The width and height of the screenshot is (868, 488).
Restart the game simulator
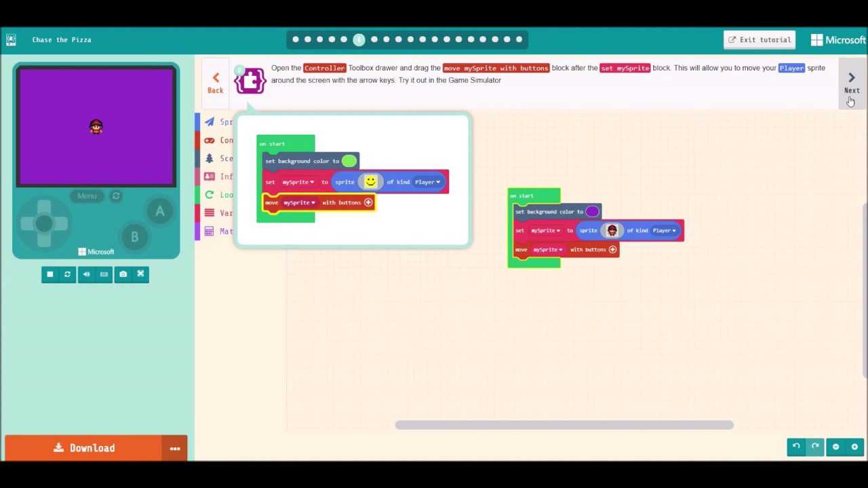[x=67, y=274]
